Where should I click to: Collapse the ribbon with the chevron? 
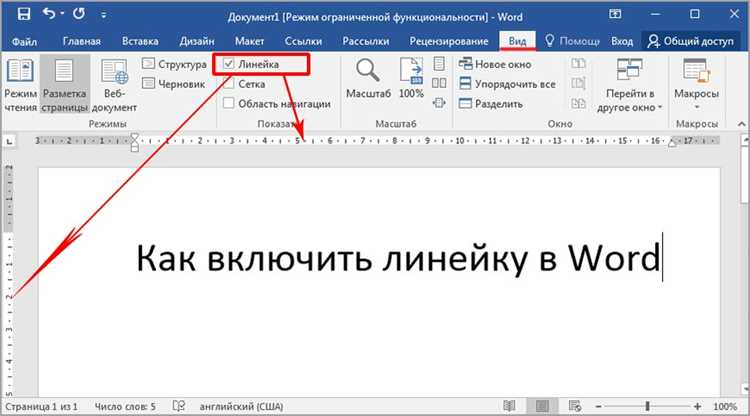click(x=741, y=124)
